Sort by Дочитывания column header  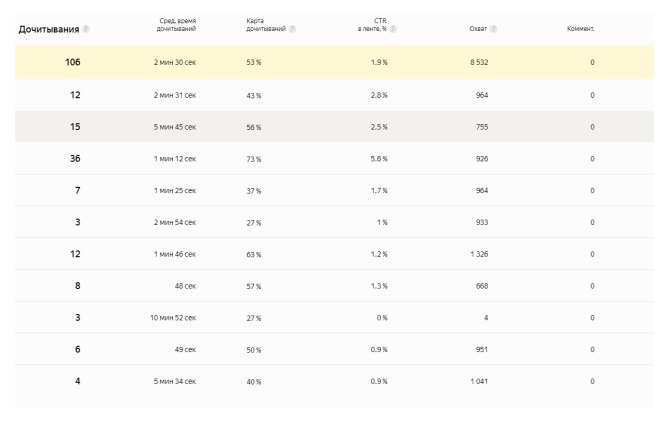point(48,29)
